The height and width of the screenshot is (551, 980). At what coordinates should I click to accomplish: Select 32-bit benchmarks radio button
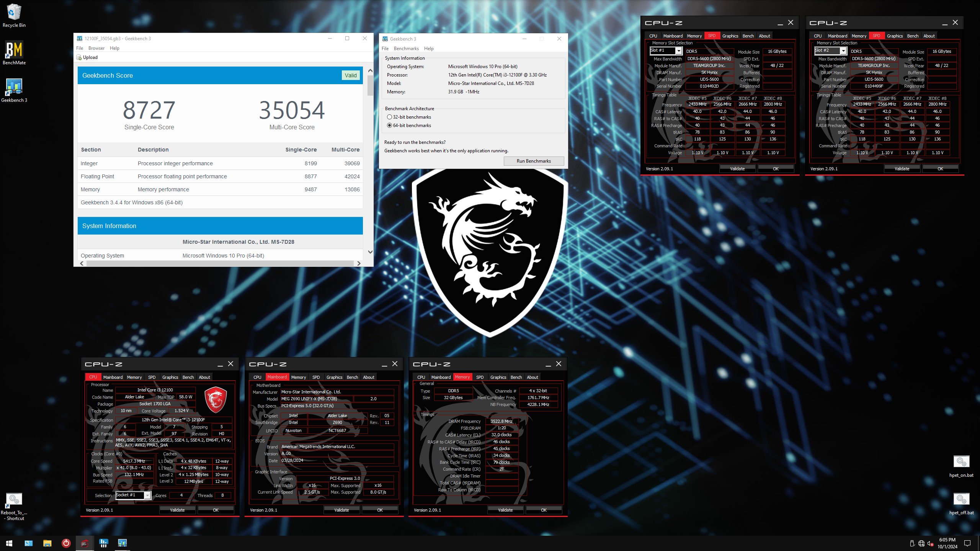[389, 117]
